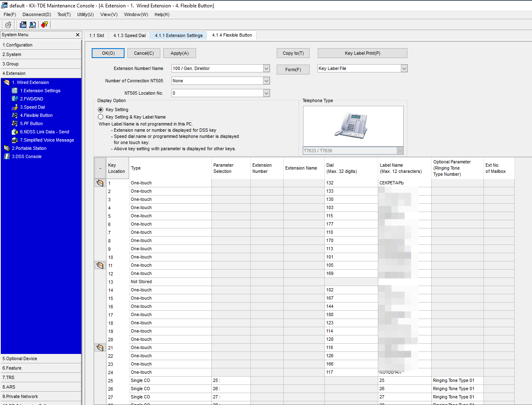This screenshot has width=532, height=405.
Task: Open the Window(W) menu
Action: (x=136, y=14)
